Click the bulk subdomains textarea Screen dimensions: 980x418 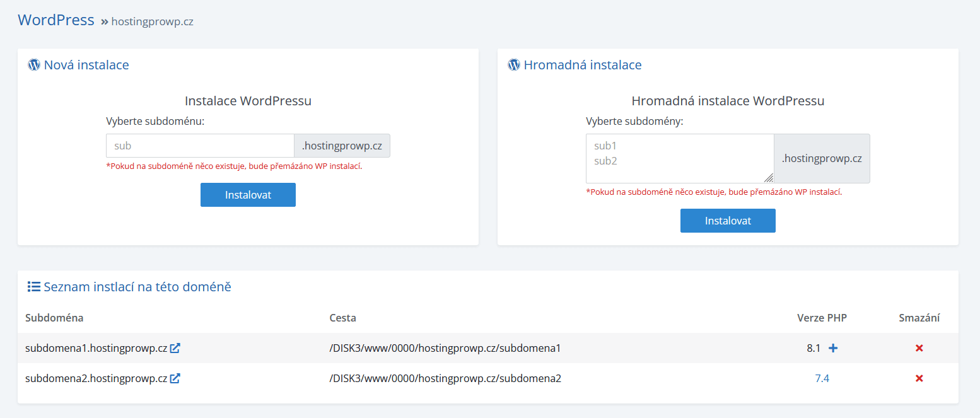[x=679, y=158]
